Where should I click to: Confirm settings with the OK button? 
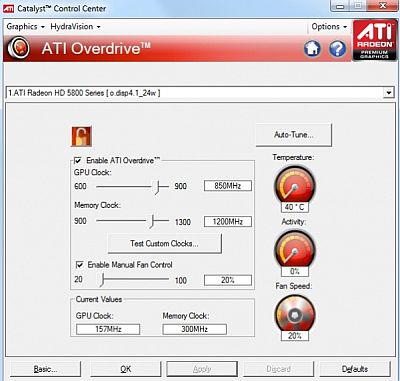(x=126, y=369)
